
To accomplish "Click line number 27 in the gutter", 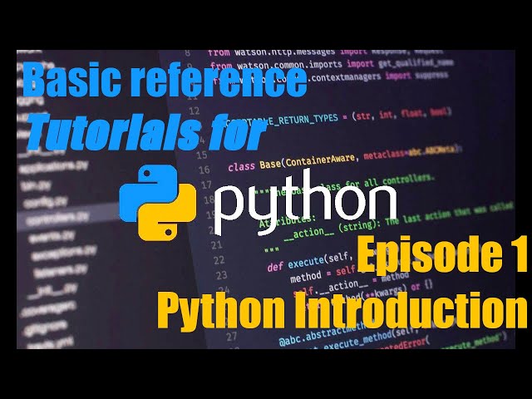I will coord(231,337).
